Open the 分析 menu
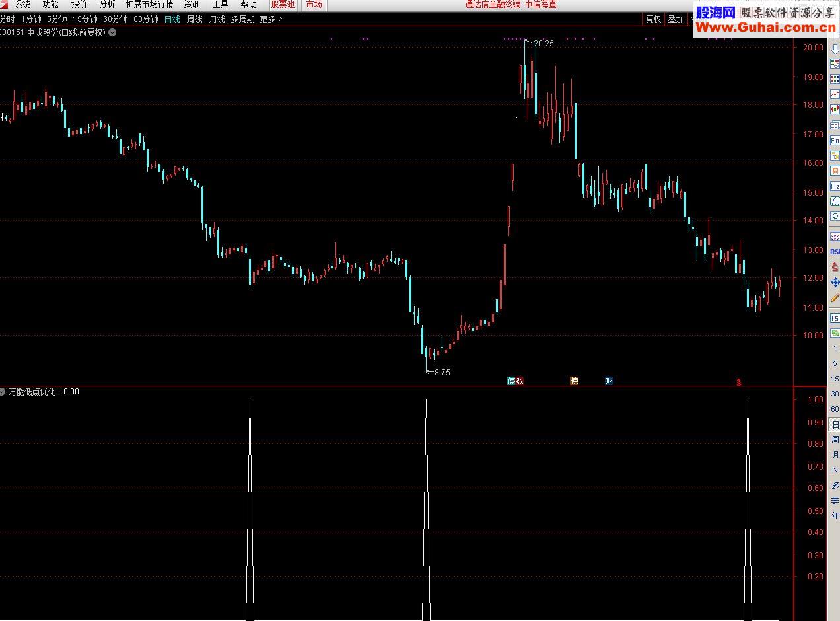This screenshot has height=621, width=840. (x=107, y=5)
